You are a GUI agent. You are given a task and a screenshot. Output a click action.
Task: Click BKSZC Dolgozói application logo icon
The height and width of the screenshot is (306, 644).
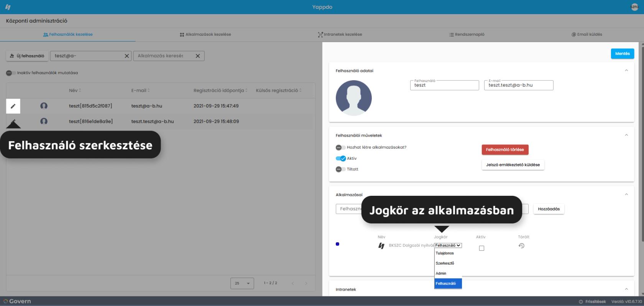(x=381, y=246)
